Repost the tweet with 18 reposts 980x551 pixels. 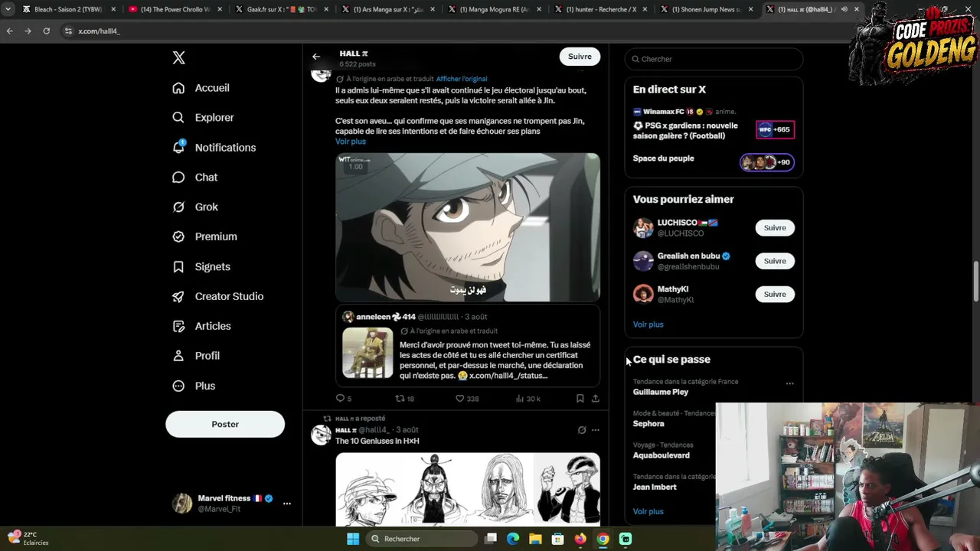pyautogui.click(x=404, y=399)
